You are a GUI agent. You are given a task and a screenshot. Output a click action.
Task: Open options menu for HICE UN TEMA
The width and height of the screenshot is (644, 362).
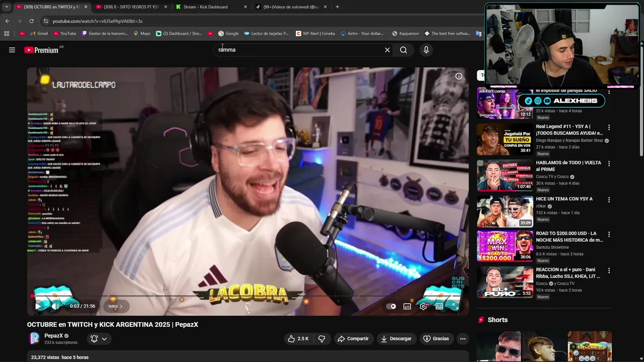pyautogui.click(x=609, y=200)
